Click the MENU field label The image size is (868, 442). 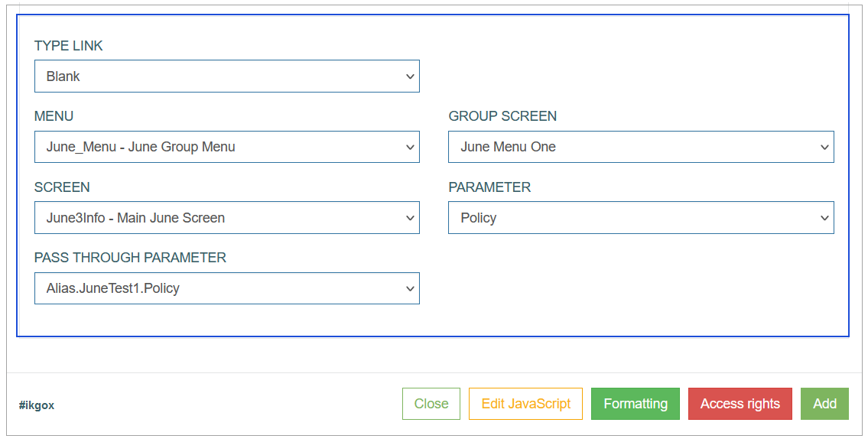pyautogui.click(x=54, y=116)
